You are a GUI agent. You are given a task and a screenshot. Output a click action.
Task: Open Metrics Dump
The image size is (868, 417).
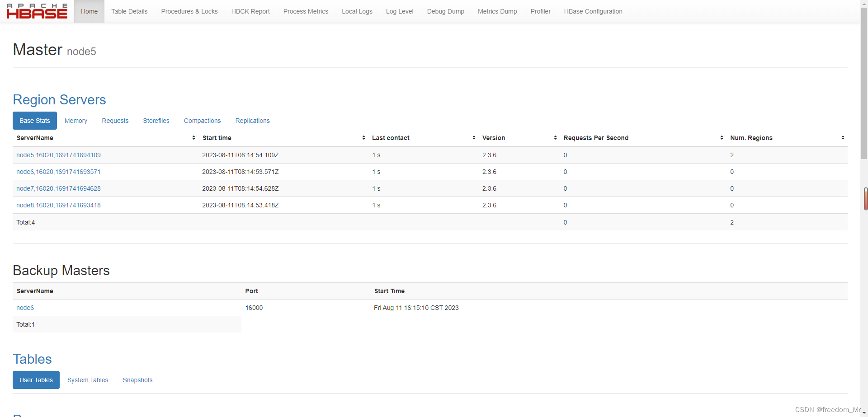[x=497, y=11]
